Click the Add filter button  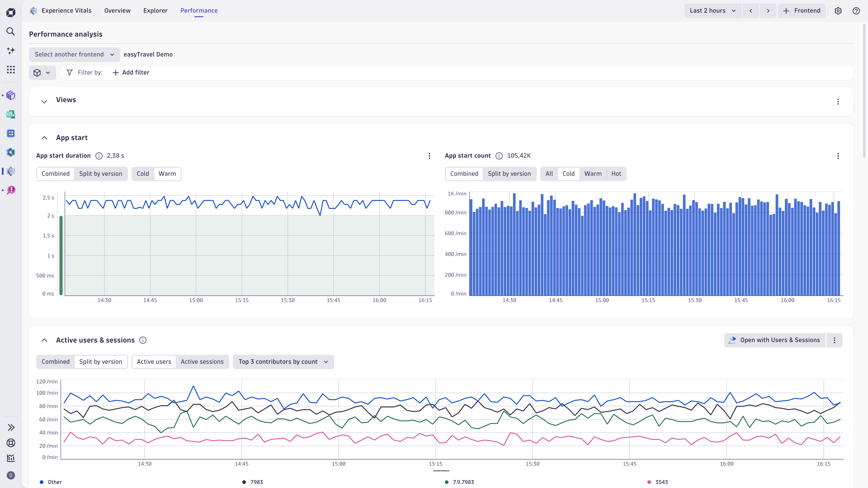tap(131, 73)
